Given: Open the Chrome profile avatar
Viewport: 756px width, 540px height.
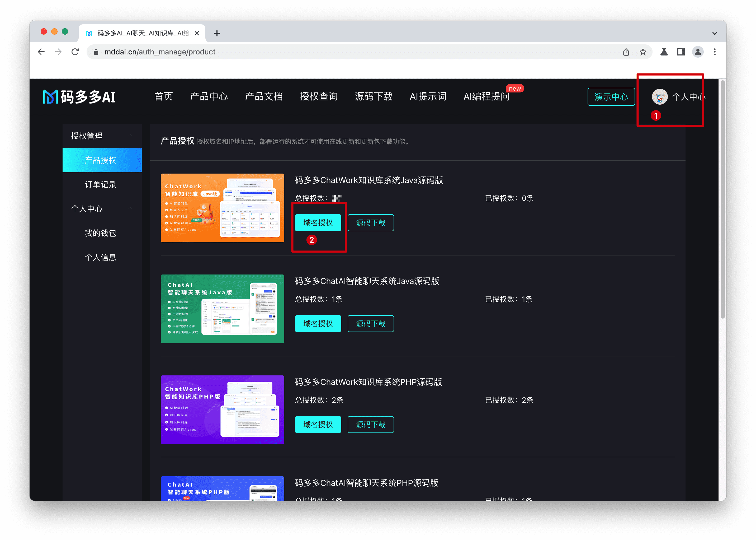Looking at the screenshot, I should 698,52.
